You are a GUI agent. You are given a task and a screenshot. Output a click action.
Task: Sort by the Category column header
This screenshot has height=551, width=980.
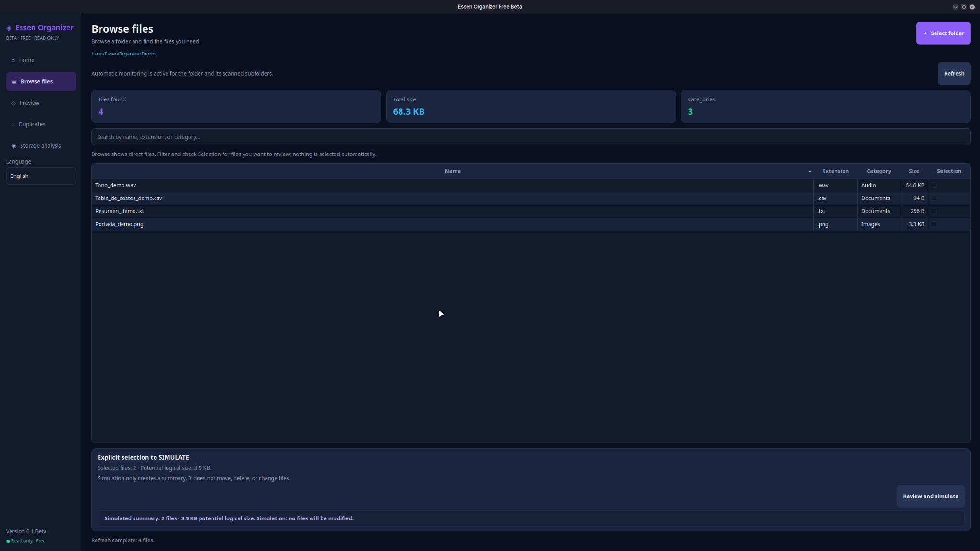(x=879, y=171)
